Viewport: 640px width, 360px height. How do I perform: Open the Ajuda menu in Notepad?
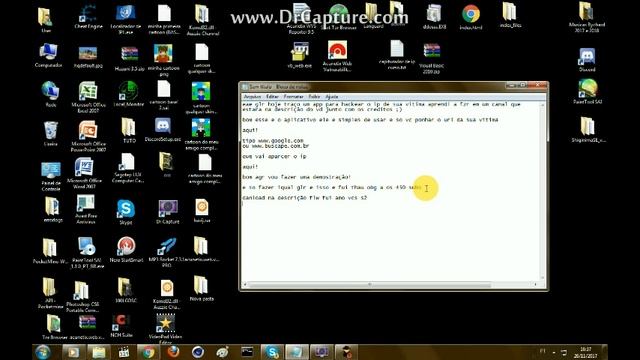331,97
